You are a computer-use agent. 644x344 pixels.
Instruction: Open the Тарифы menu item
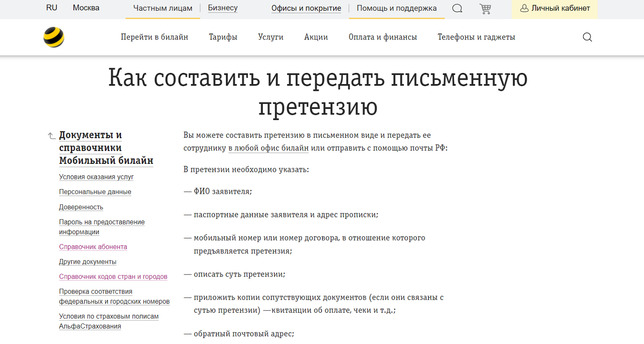click(223, 37)
